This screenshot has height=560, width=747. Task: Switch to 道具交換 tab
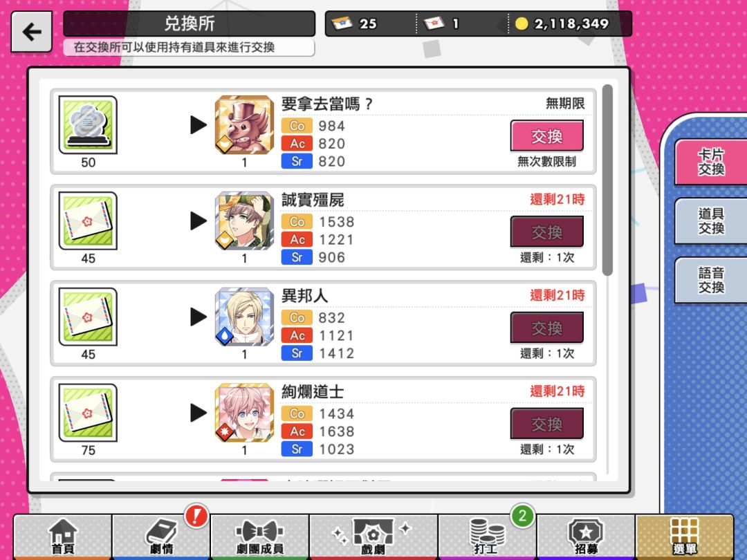click(711, 221)
